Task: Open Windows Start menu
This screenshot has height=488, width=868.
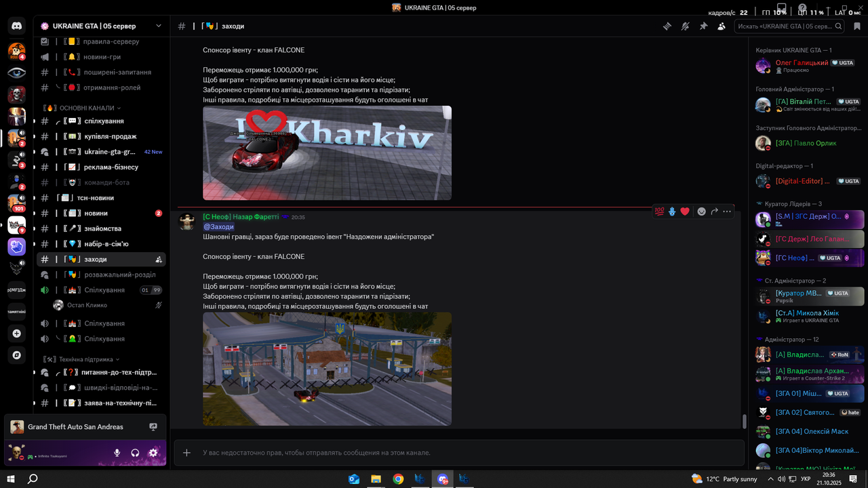Action: pos(11,479)
